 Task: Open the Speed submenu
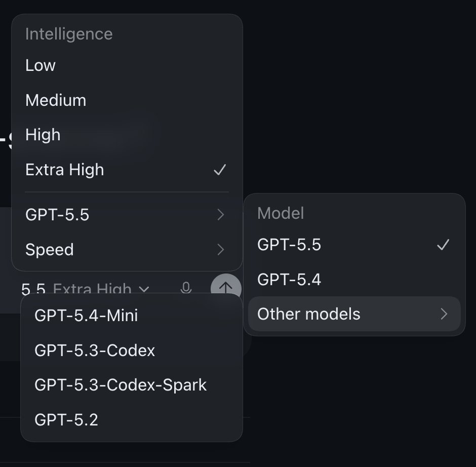[x=127, y=250]
